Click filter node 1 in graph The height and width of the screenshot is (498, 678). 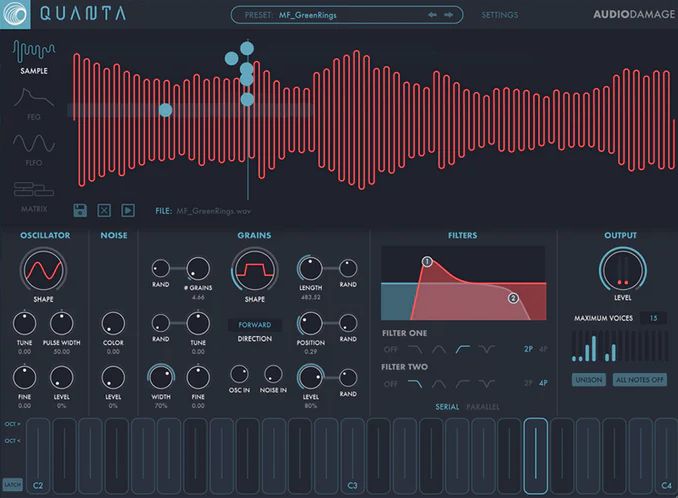tap(427, 262)
